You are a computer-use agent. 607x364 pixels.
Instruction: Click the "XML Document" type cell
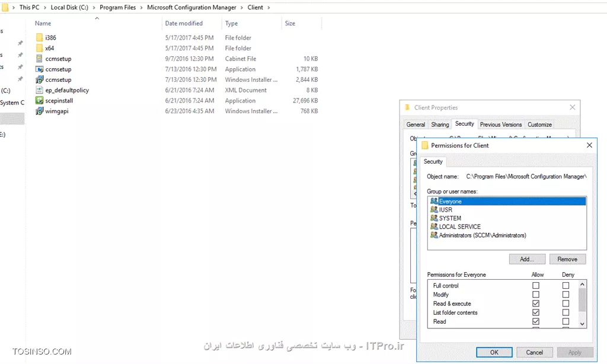(x=246, y=90)
